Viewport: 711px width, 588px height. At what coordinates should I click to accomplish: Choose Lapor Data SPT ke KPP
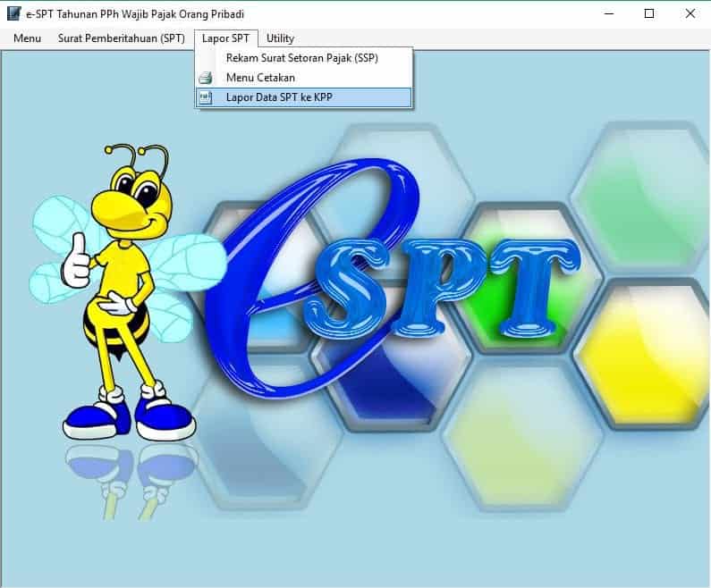[303, 97]
